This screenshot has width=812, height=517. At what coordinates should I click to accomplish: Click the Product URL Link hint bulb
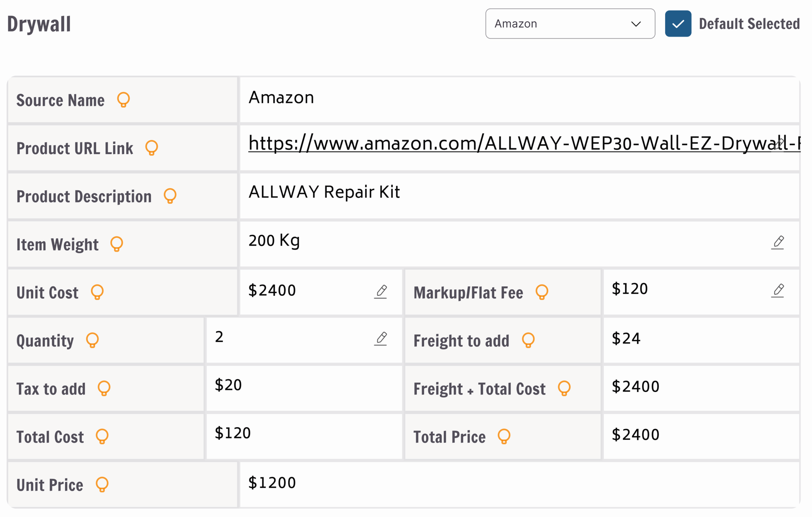pos(152,148)
